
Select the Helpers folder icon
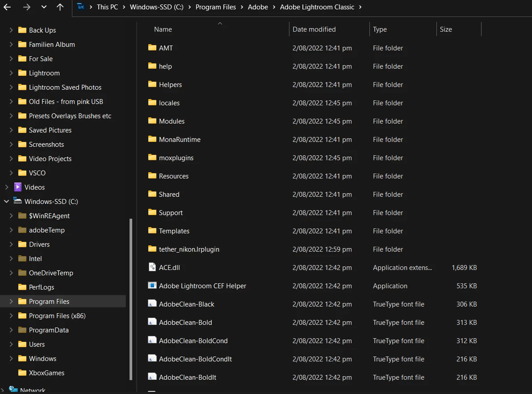pos(152,84)
